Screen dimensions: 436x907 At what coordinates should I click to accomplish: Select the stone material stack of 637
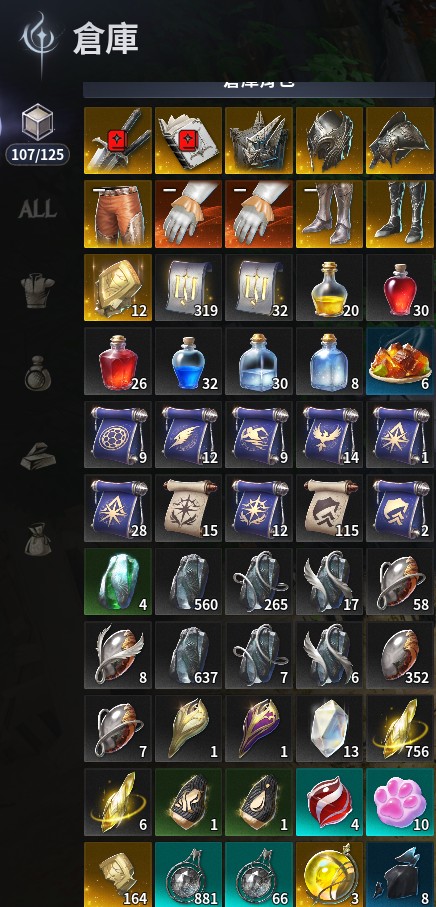tap(189, 655)
